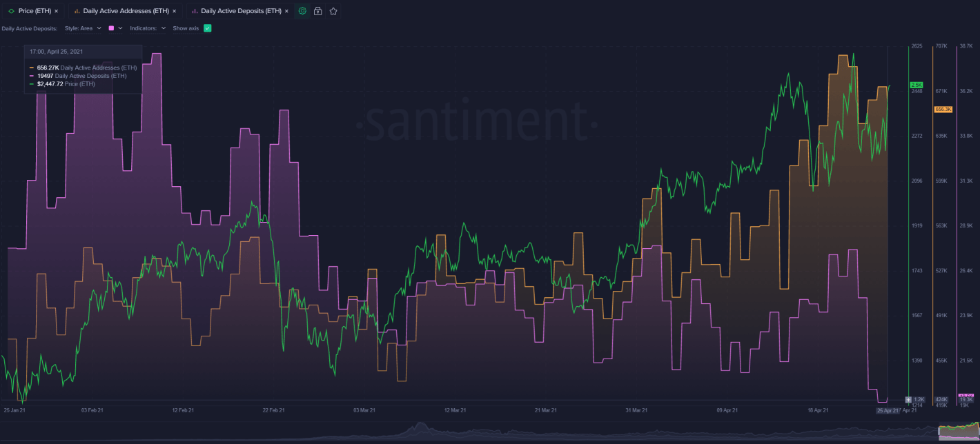Click the Daily Active Deposits bar icon
The image size is (980, 444).
(195, 11)
